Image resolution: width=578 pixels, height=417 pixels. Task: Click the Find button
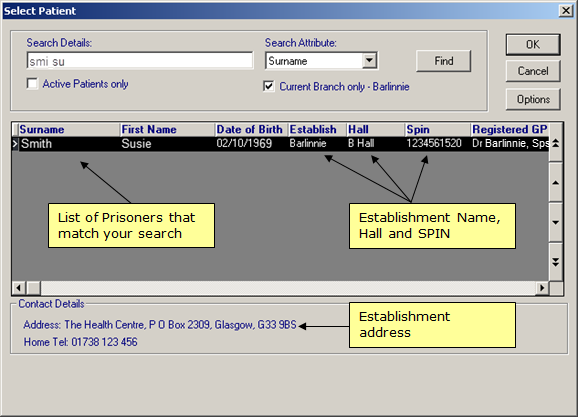coord(443,61)
